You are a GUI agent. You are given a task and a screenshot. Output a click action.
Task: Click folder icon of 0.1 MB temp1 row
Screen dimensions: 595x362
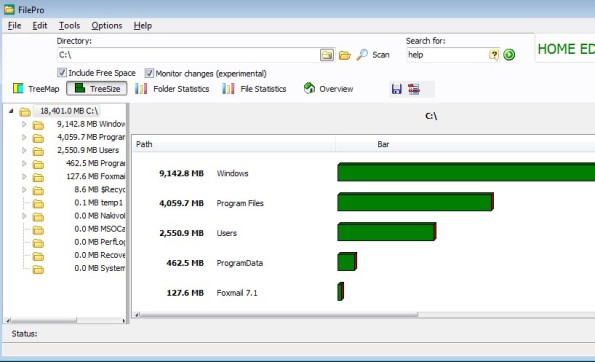(x=38, y=204)
